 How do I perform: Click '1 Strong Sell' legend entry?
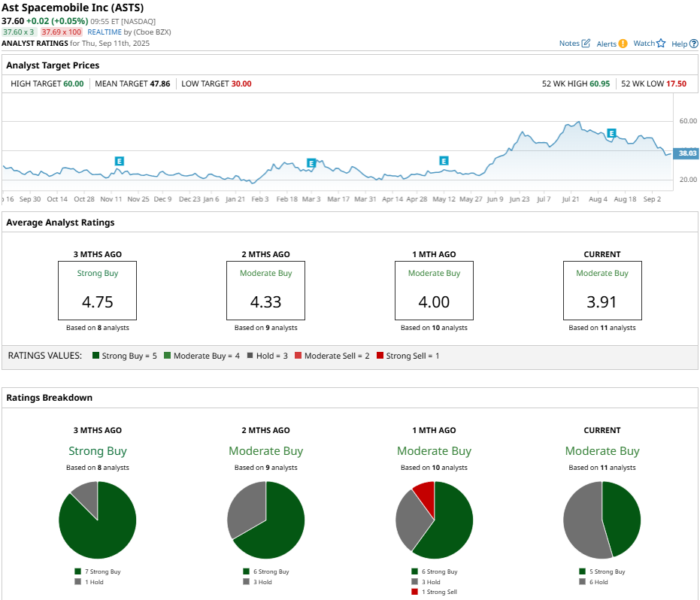click(x=435, y=592)
